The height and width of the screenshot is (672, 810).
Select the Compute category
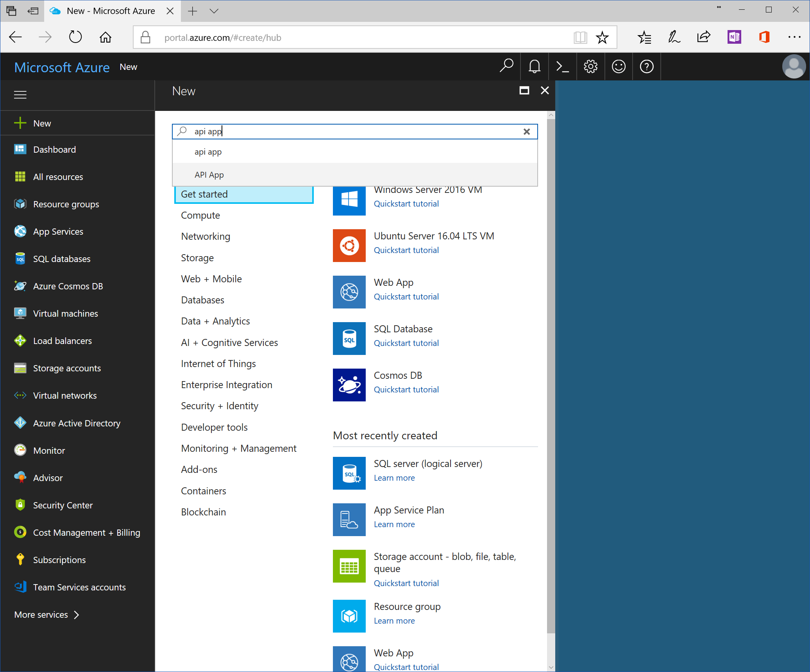[x=200, y=215]
